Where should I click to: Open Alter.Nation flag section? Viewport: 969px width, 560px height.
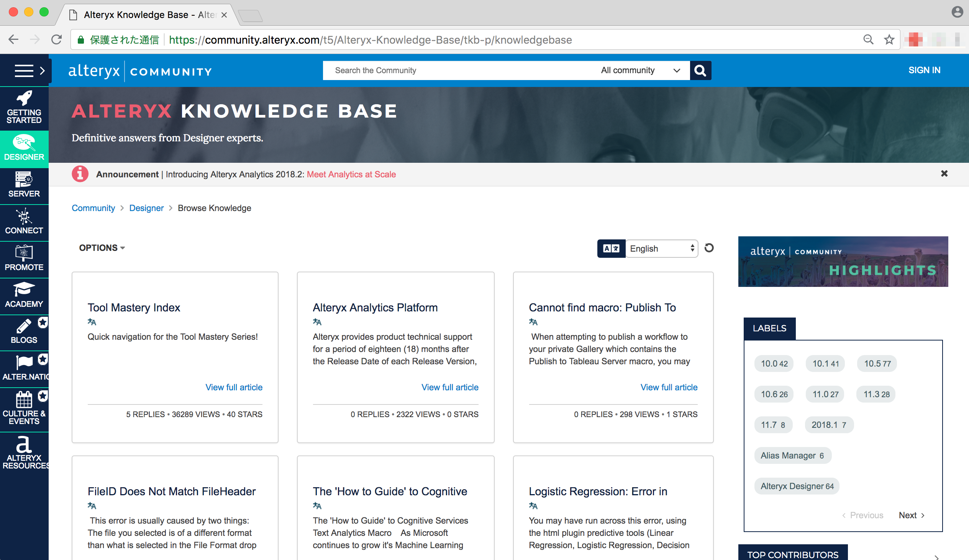coord(24,369)
